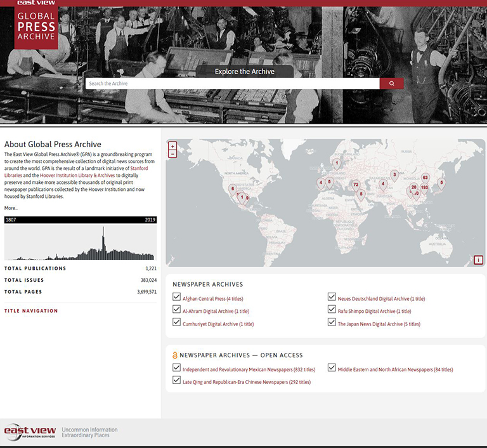Open The Japan News Digital Archive link

tap(379, 324)
